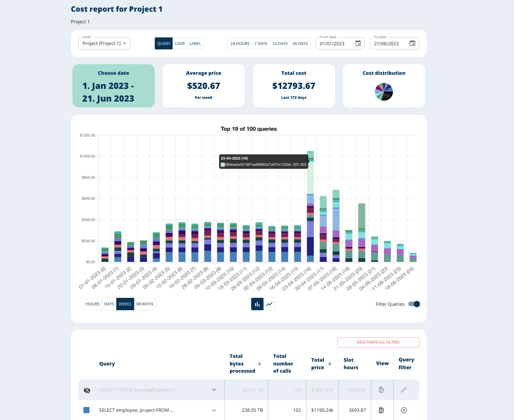Expand the SELECT * FROM query row
514x420 pixels.
tap(214, 390)
